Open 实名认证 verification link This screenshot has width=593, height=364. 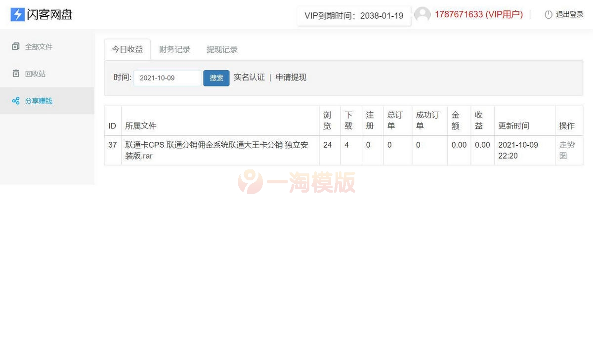coord(250,77)
